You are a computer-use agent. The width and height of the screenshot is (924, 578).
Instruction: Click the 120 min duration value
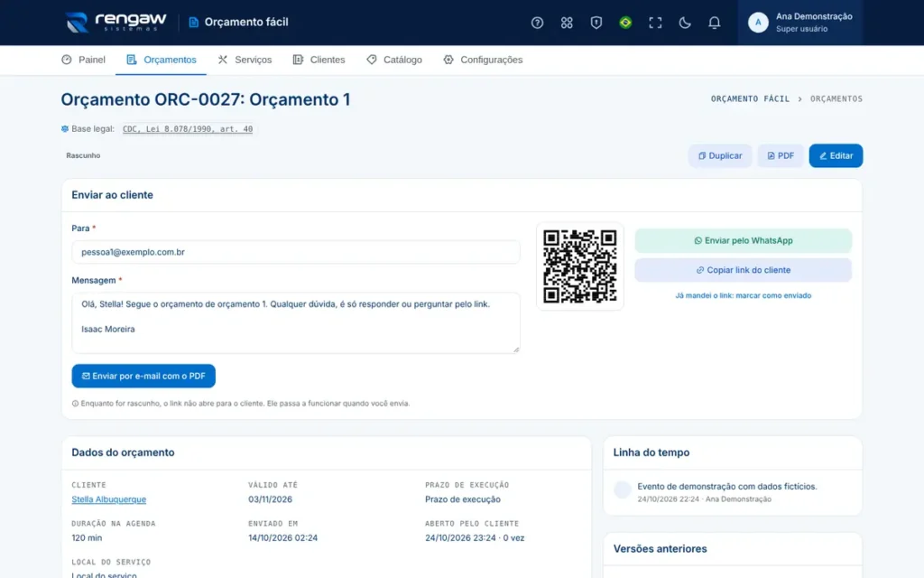(87, 538)
